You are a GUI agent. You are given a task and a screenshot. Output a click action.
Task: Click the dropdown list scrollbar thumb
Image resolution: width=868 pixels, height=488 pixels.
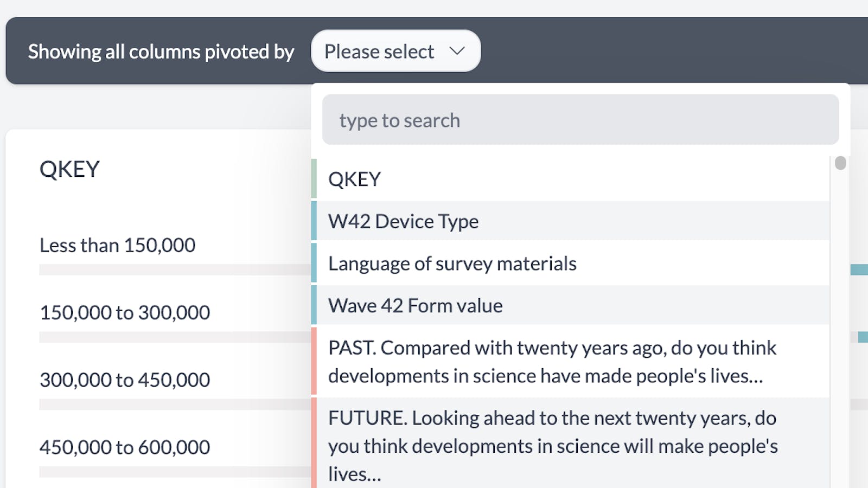tap(840, 163)
